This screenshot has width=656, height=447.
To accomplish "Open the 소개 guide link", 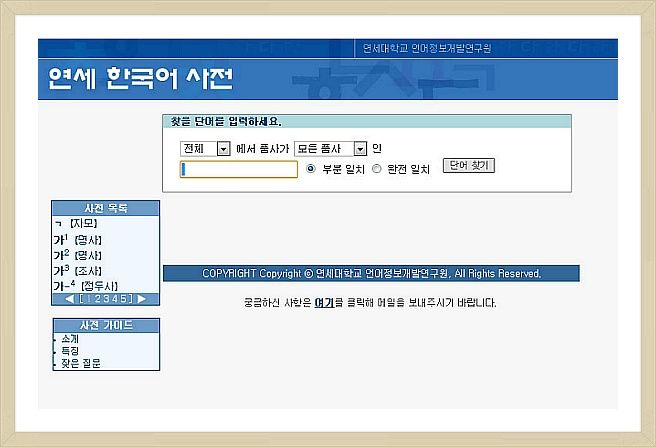I will (x=70, y=339).
